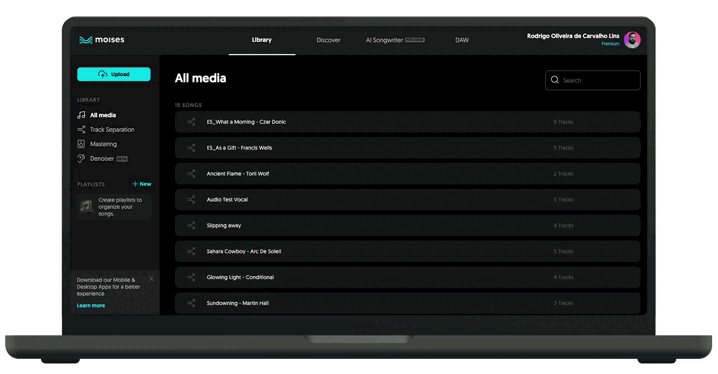Click the separation icon for Glowing Light
Viewport: 718px width, 374px height.
click(191, 277)
